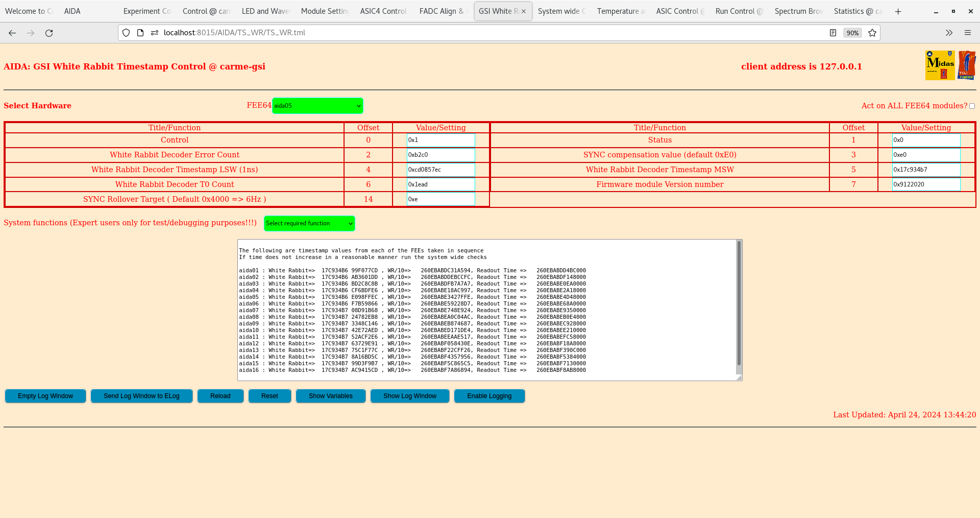Open a new browser tab with the plus icon

pos(898,11)
